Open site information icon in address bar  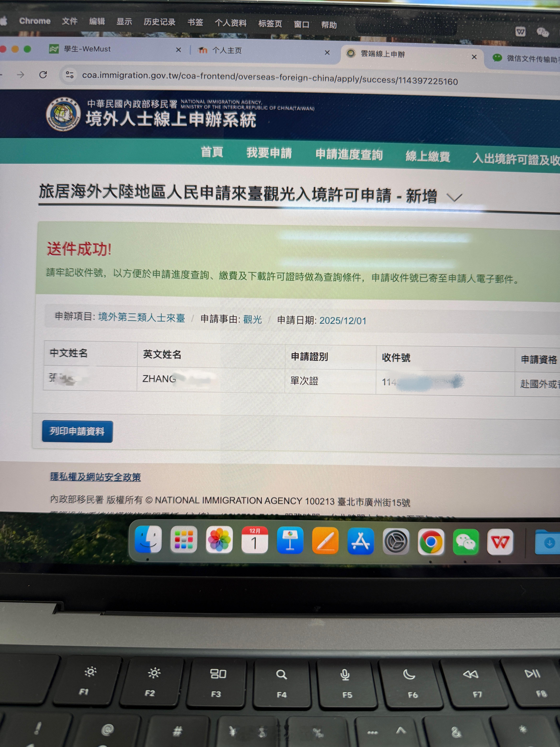pos(70,75)
